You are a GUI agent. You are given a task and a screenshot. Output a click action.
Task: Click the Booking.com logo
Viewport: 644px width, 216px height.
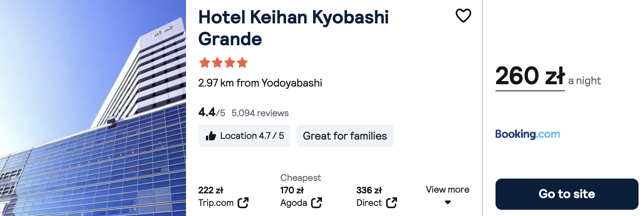pos(528,134)
